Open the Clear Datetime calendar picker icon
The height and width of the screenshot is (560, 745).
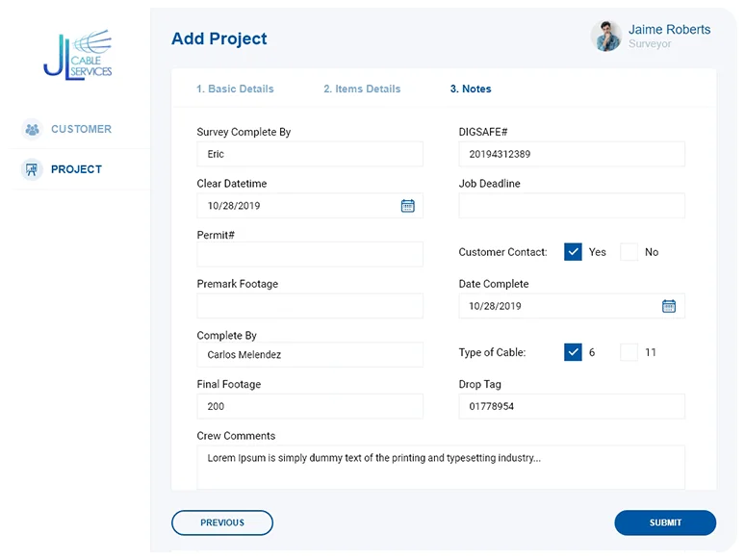pos(407,206)
